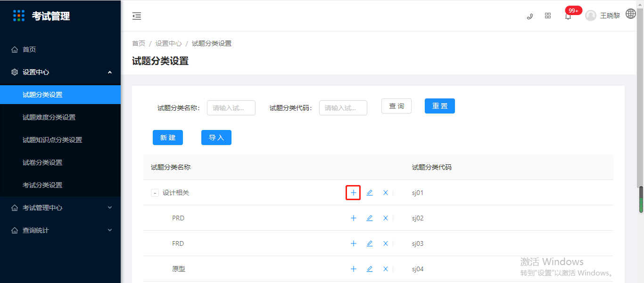This screenshot has height=283, width=644.
Task: Delete the 设计相关 row with X icon
Action: (x=386, y=193)
